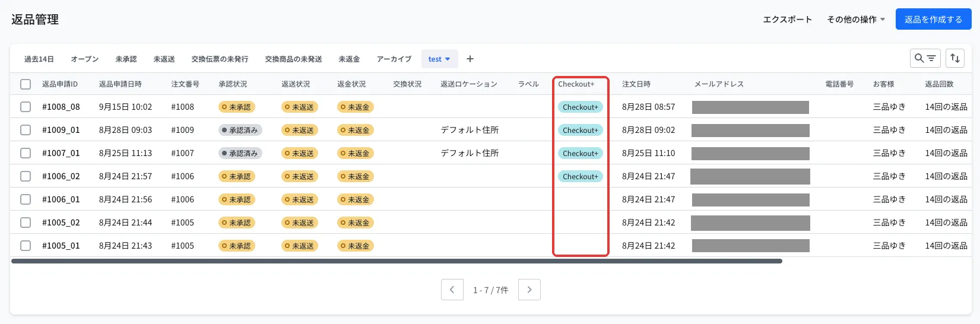Click the Checkout+ badge in row #1008_08
The image size is (980, 324).
click(x=580, y=107)
